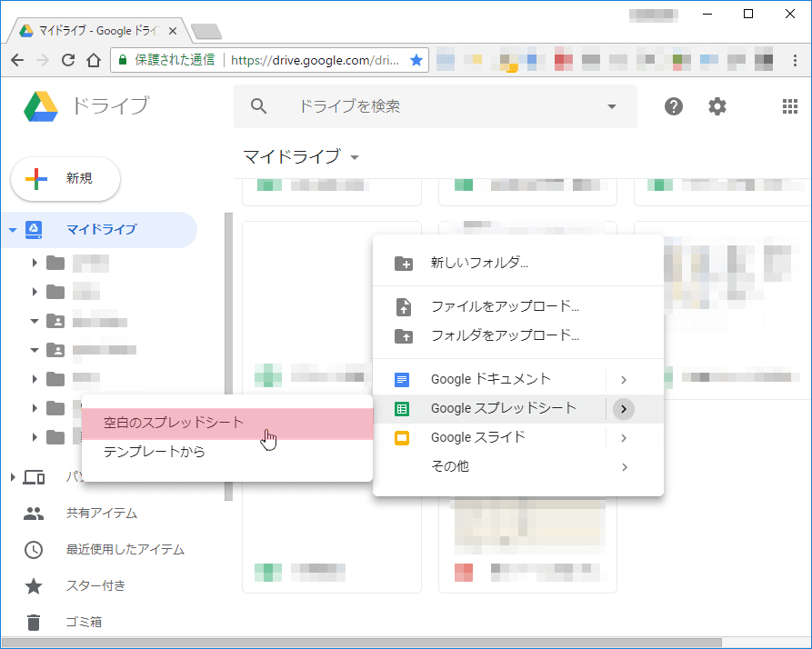Click the Google Docs blue icon
This screenshot has height=649, width=812.
tap(402, 380)
